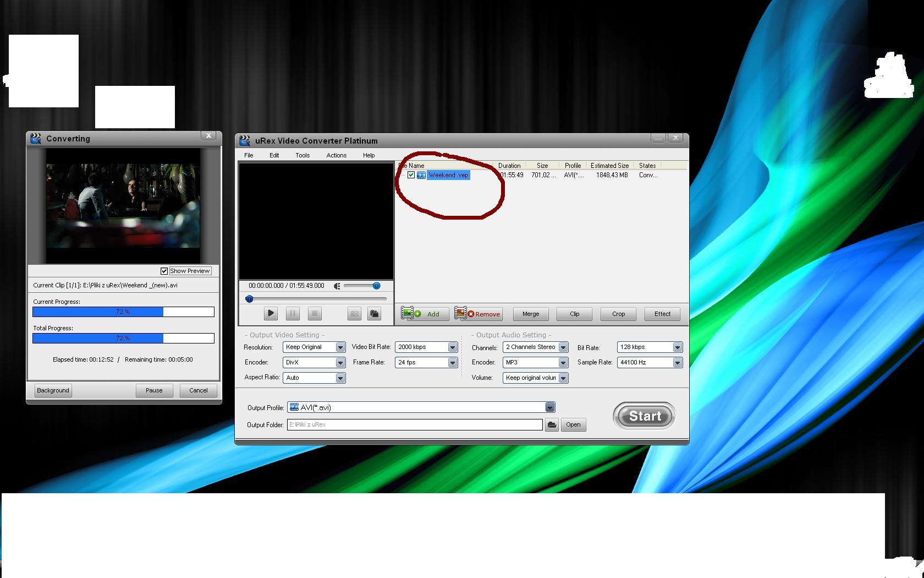Click the 01:55:49 duration cell
The width and height of the screenshot is (924, 578).
coord(512,175)
